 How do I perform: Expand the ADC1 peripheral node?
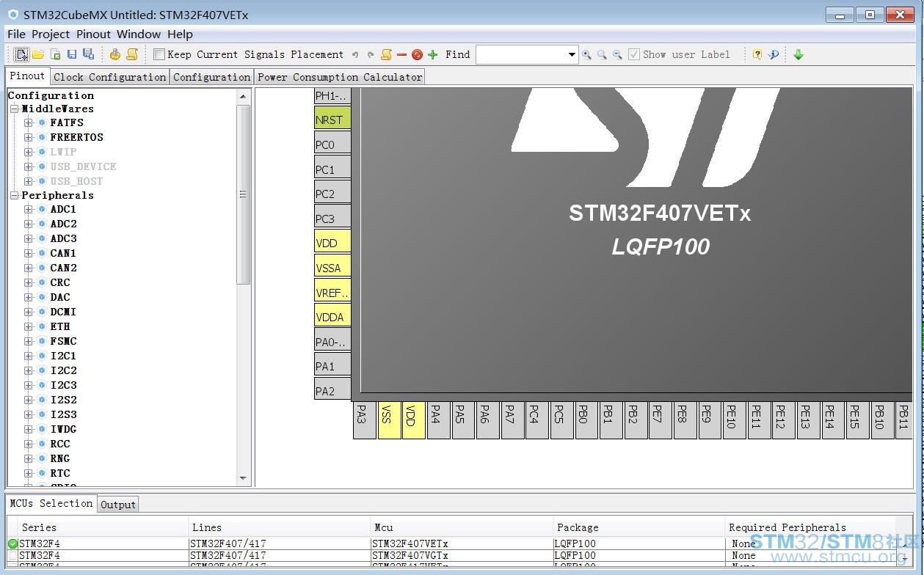click(28, 209)
